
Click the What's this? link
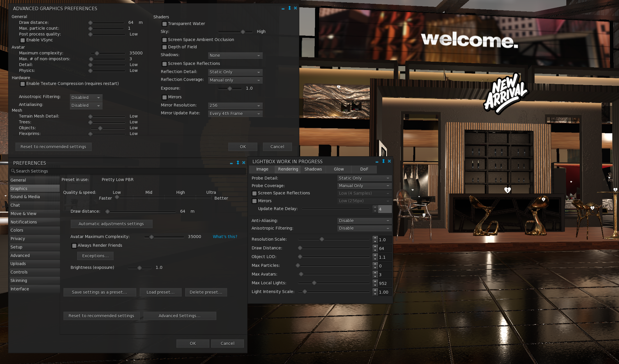225,237
